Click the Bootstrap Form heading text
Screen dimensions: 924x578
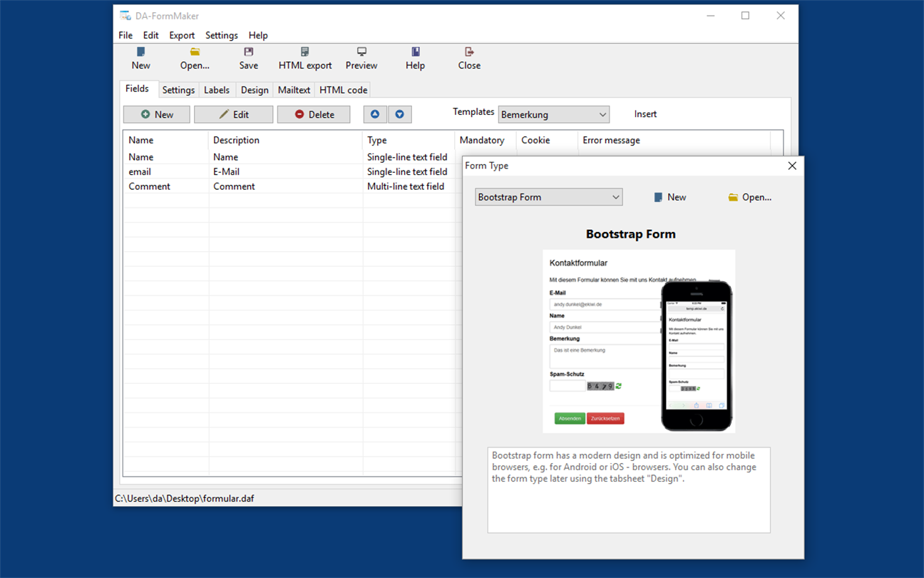tap(631, 234)
